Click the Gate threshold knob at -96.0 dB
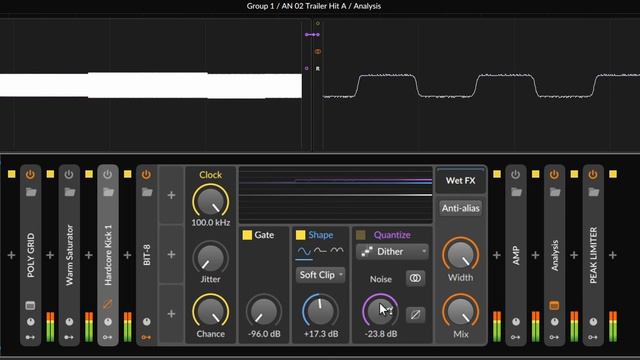The height and width of the screenshot is (360, 640). pyautogui.click(x=264, y=311)
